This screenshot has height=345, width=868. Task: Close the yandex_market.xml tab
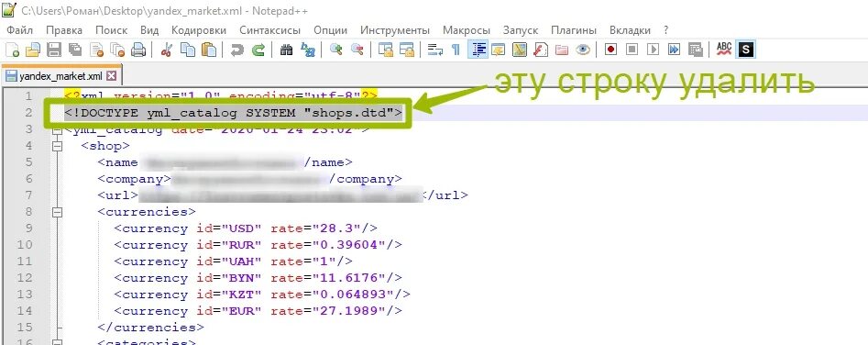click(111, 76)
